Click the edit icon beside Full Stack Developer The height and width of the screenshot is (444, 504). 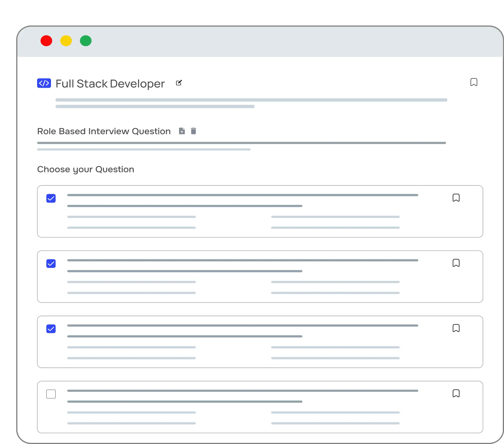click(x=179, y=83)
